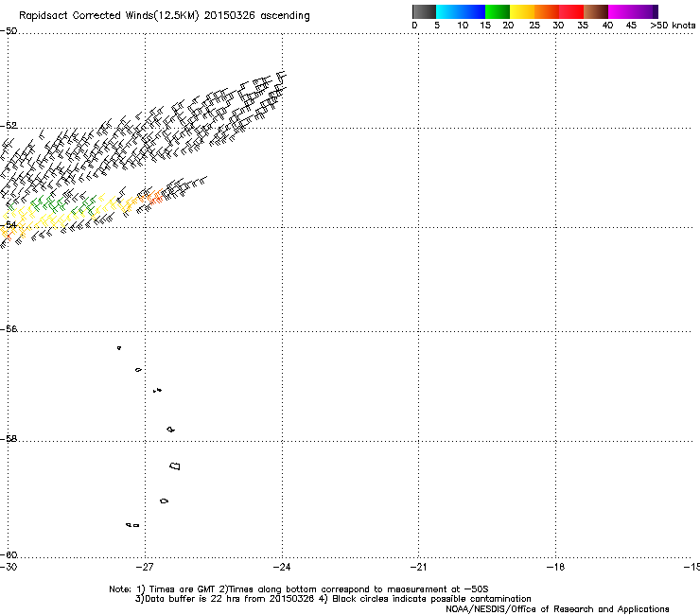Click the legend value '25'
Image resolution: width=700 pixels, height=615 pixels.
[x=534, y=26]
